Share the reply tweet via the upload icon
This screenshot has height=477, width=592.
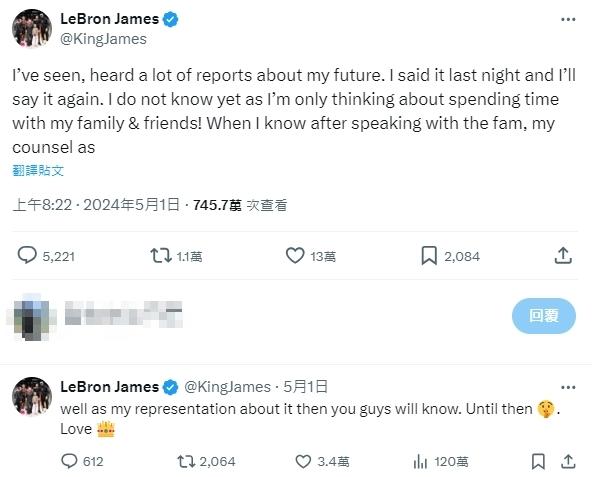(568, 461)
